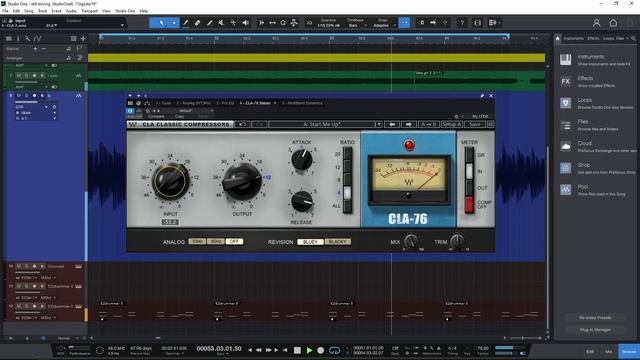Click the CLA-76 Save button
Viewport: 640px width, 360px height.
point(475,124)
